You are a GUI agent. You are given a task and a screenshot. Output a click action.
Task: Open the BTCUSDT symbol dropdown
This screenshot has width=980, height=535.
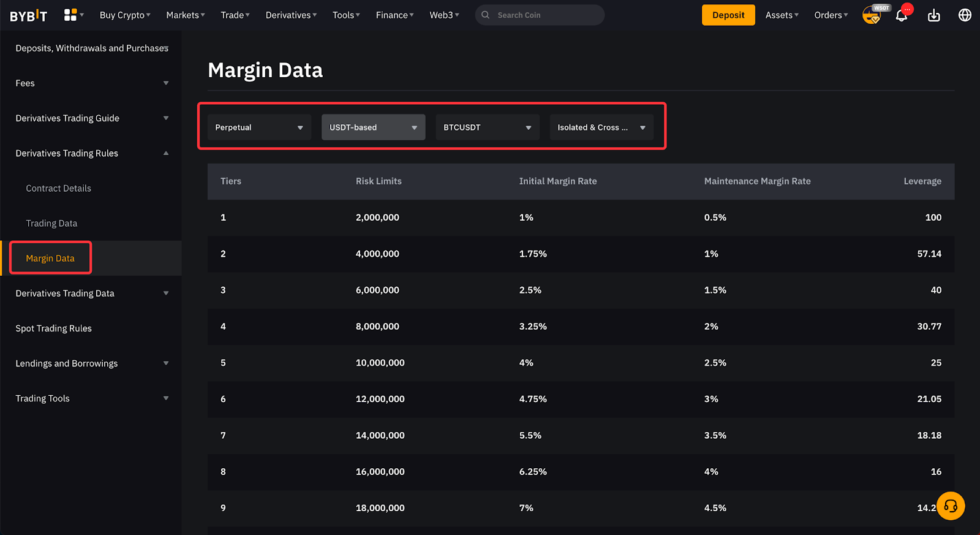pyautogui.click(x=487, y=127)
